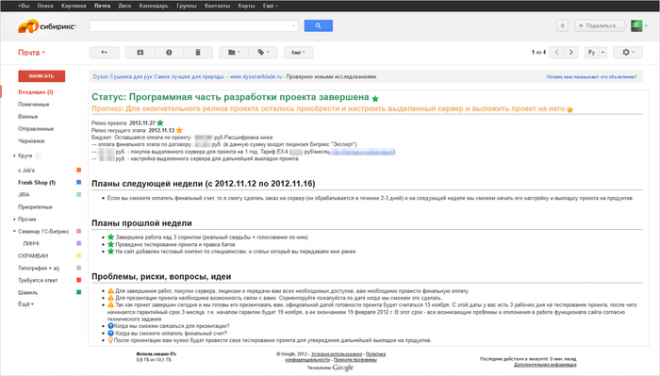Screen dimensions: 660x376
Task: Open the Помеченные folder
Action: pos(34,104)
